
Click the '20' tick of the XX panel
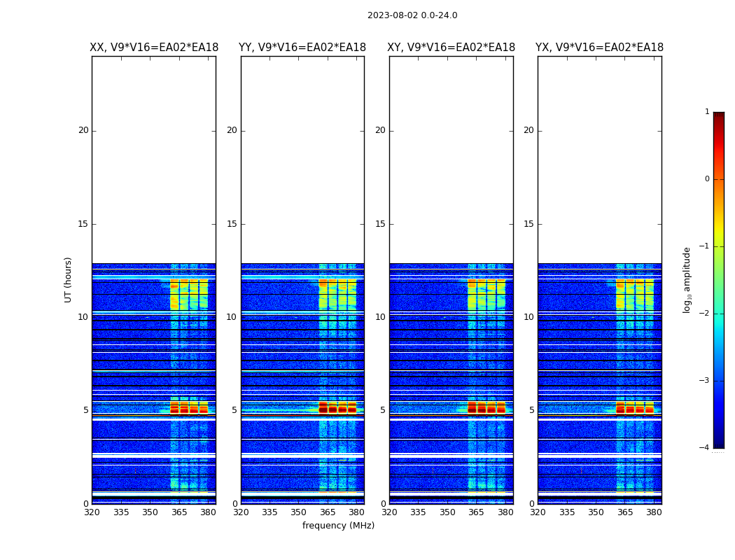[83, 130]
